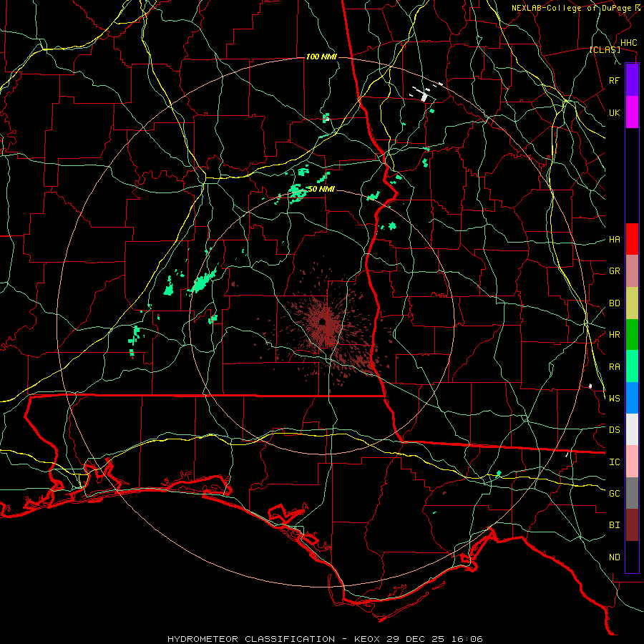Screen dimensions: 644x644
Task: Click the radar site center dot
Action: pos(323,321)
